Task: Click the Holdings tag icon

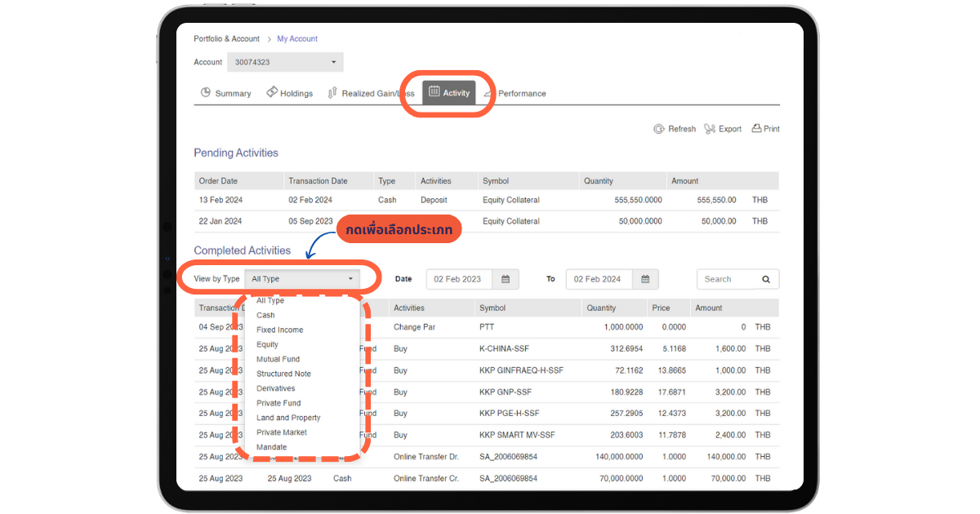Action: pyautogui.click(x=272, y=93)
